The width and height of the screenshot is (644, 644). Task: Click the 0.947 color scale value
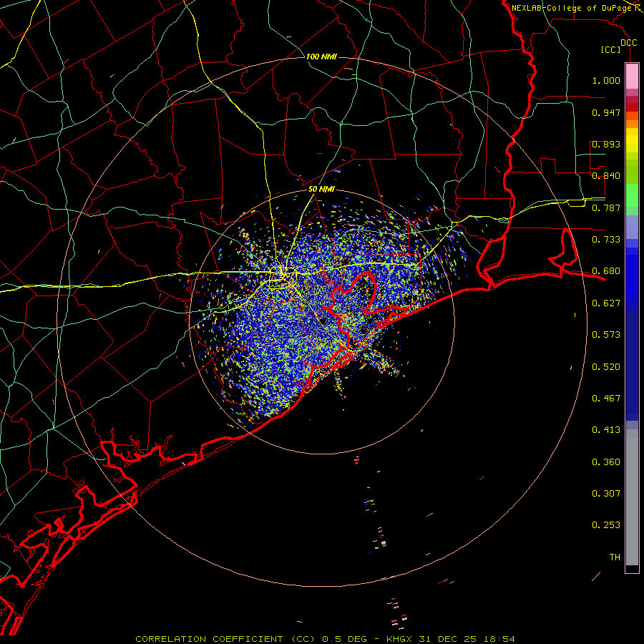coord(606,112)
